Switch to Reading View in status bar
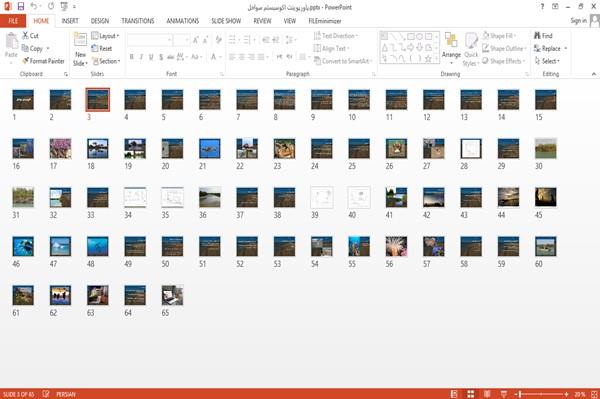This screenshot has height=399, width=600. pos(487,394)
